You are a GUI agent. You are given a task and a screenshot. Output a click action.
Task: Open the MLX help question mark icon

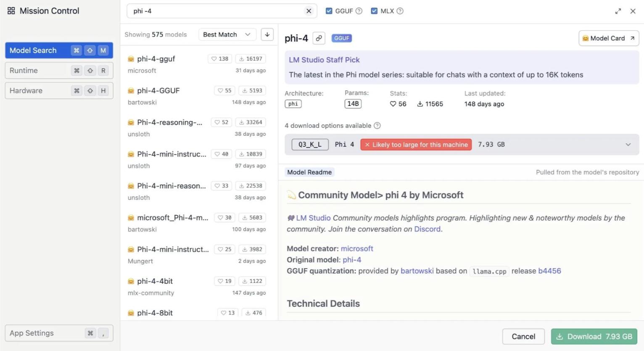(400, 11)
